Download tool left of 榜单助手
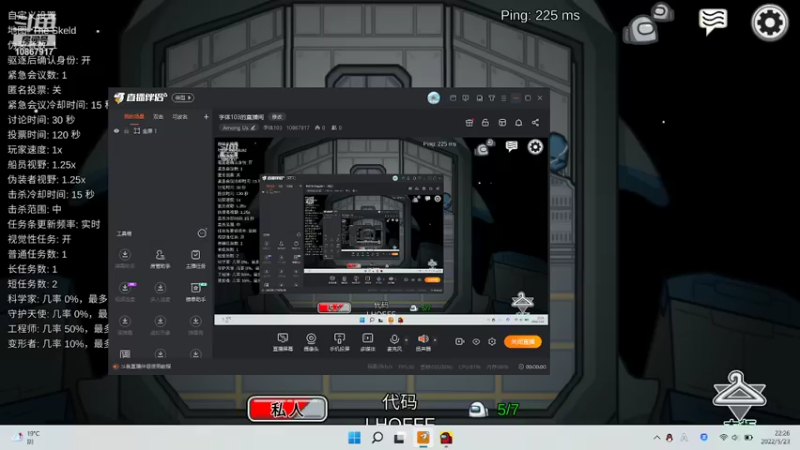The image size is (800, 450). pyautogui.click(x=160, y=292)
